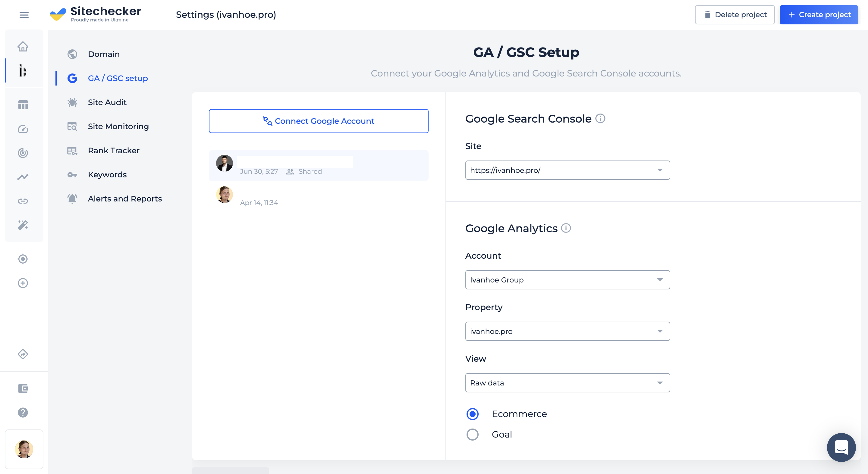Expand the Site dropdown with ivanhoe.pro URL

point(568,170)
